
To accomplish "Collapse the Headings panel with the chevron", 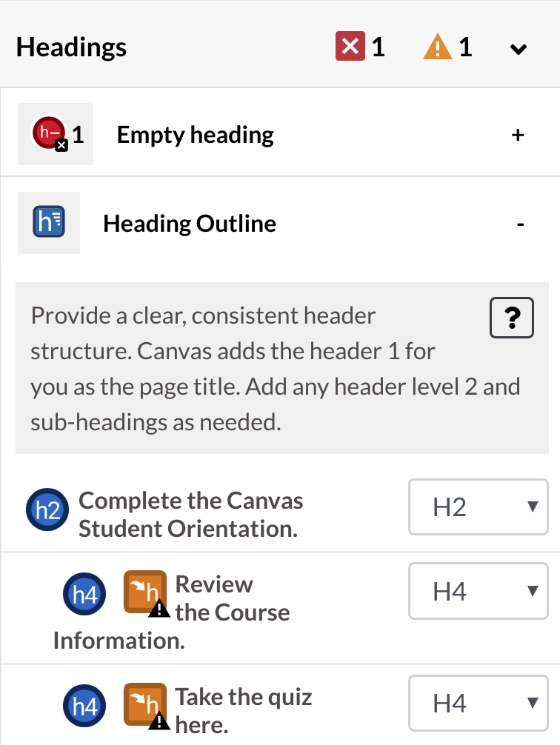I will coord(519,48).
